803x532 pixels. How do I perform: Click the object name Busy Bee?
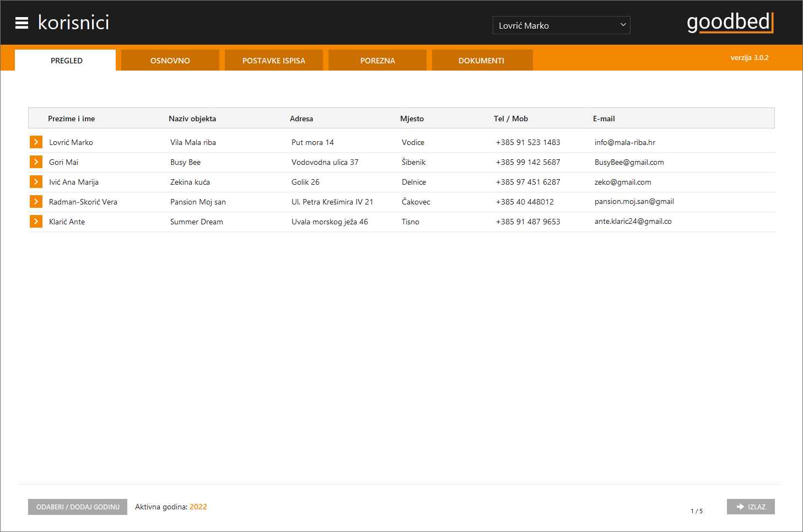coord(185,162)
